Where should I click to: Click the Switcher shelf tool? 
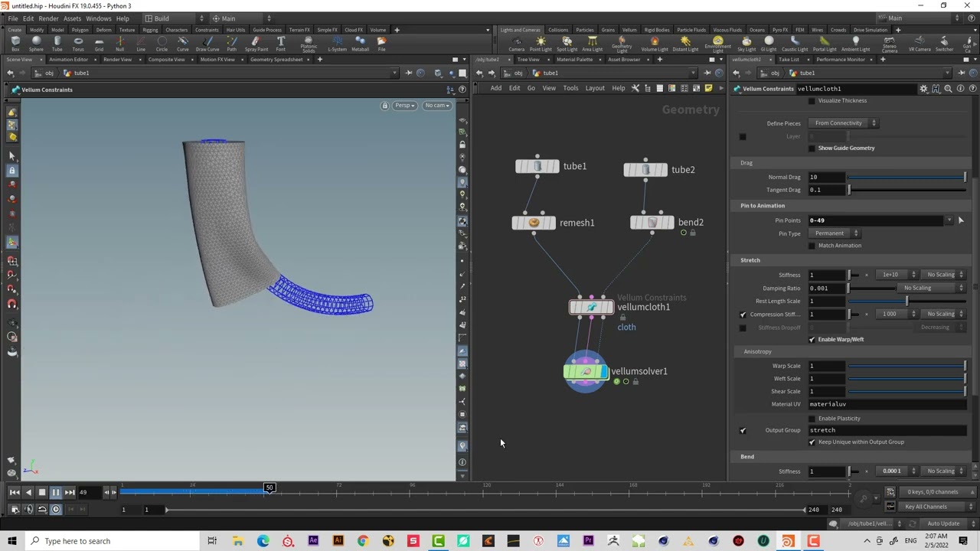point(944,44)
